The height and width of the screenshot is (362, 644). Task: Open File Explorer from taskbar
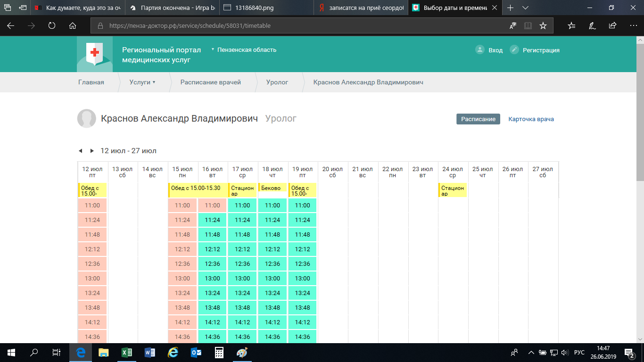coord(104,353)
